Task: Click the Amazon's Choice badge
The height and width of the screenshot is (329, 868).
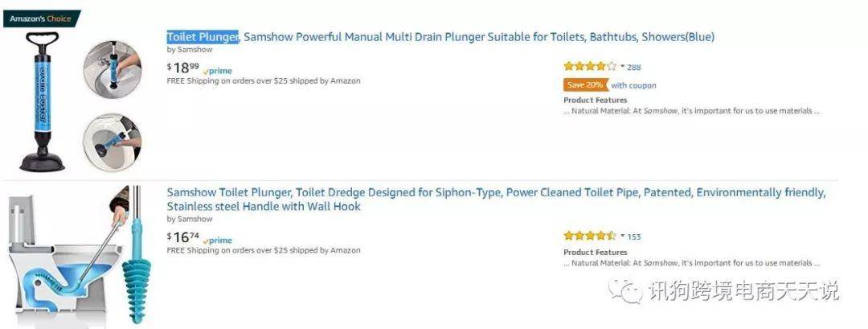Action: [42, 19]
